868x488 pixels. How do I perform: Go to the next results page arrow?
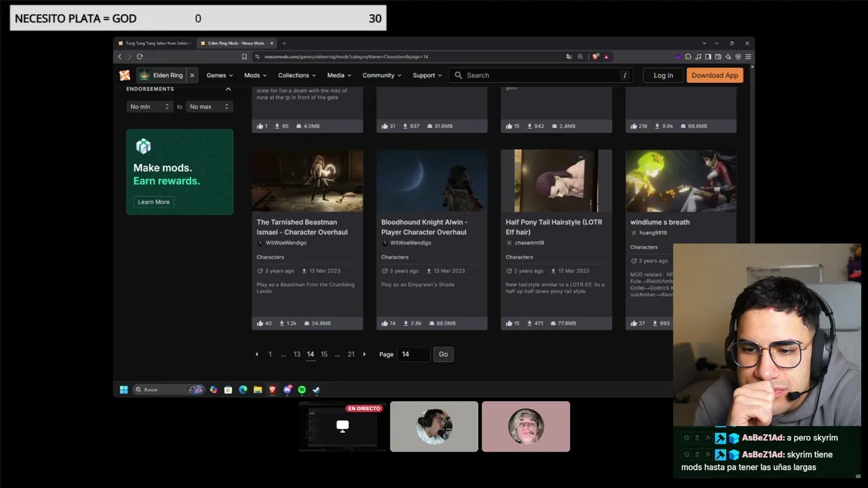tap(364, 354)
